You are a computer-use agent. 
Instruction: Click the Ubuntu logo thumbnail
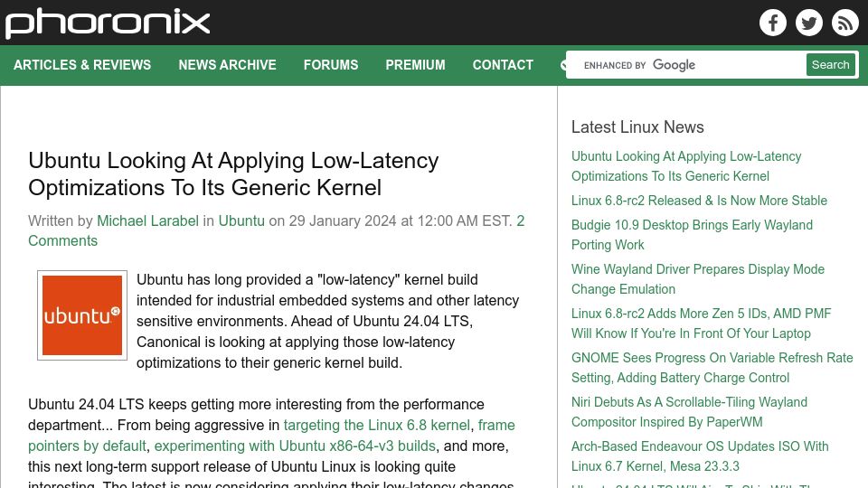point(82,315)
